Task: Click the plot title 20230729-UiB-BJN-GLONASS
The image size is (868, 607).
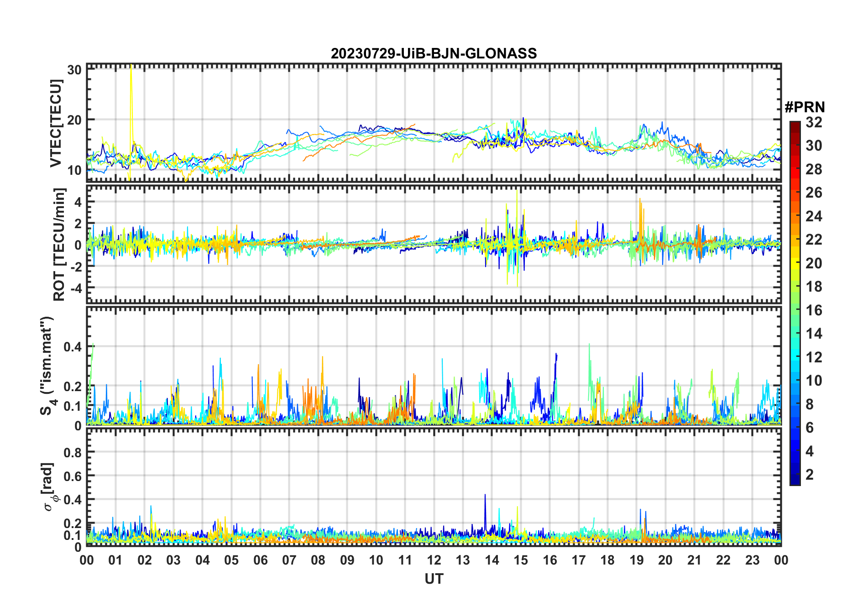Action: (434, 53)
